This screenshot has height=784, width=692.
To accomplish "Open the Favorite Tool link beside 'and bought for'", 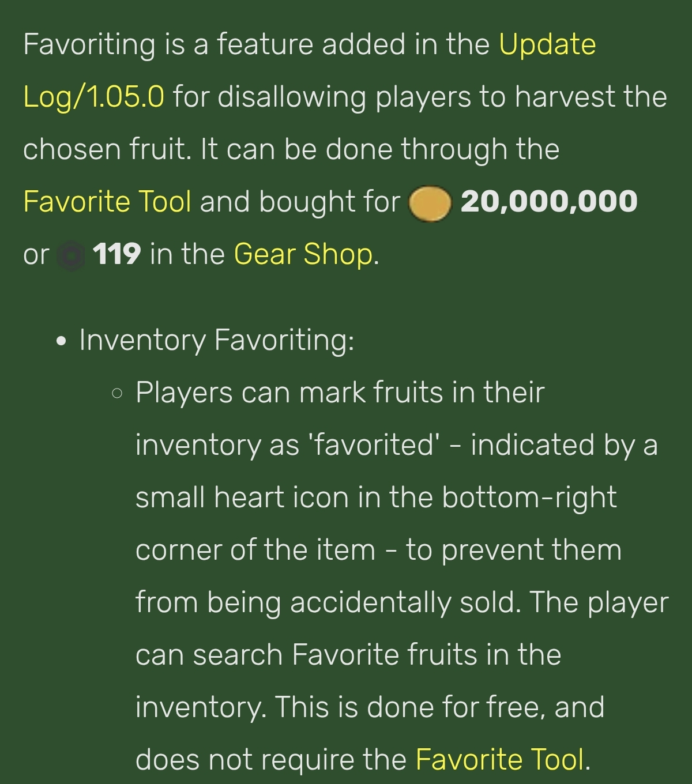I will (107, 202).
